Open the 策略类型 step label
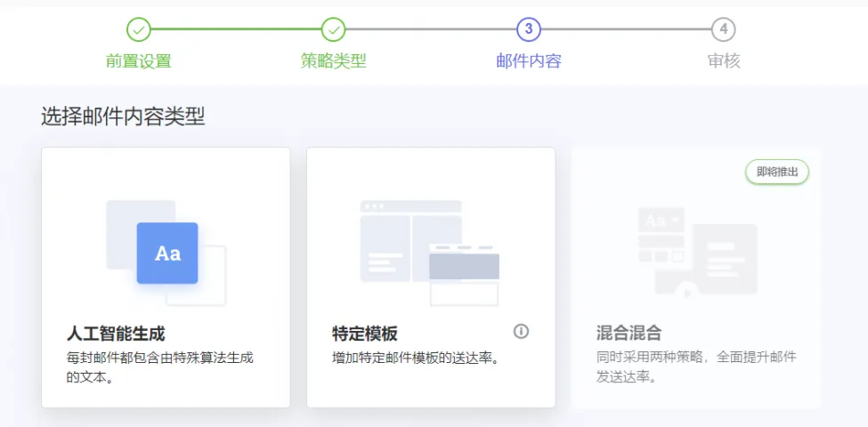 pos(333,61)
